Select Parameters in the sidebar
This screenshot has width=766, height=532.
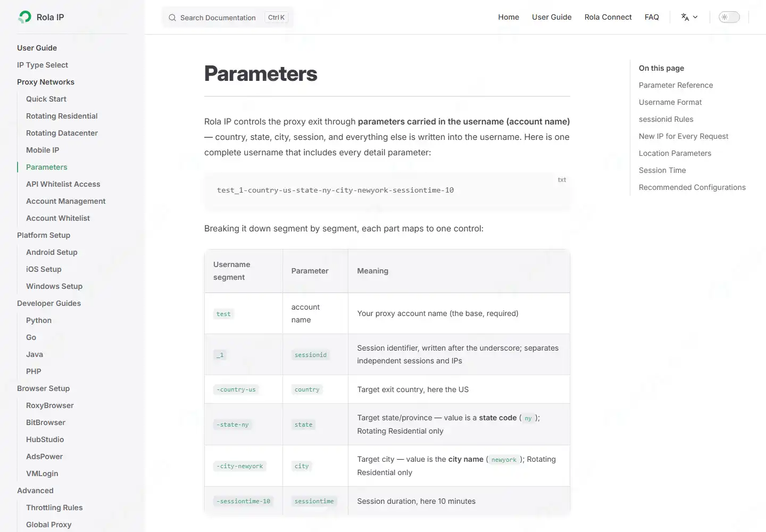click(x=47, y=167)
